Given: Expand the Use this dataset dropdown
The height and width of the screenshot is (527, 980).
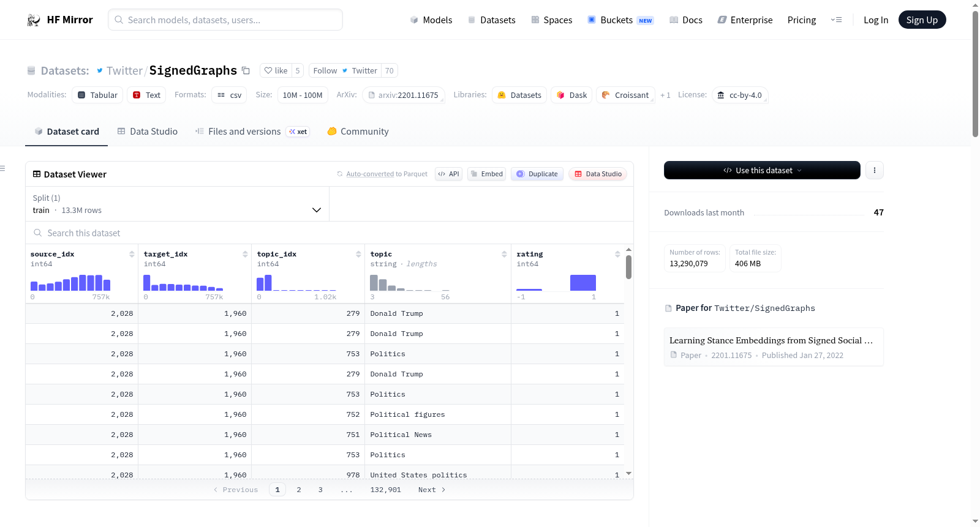Looking at the screenshot, I should pyautogui.click(x=762, y=170).
